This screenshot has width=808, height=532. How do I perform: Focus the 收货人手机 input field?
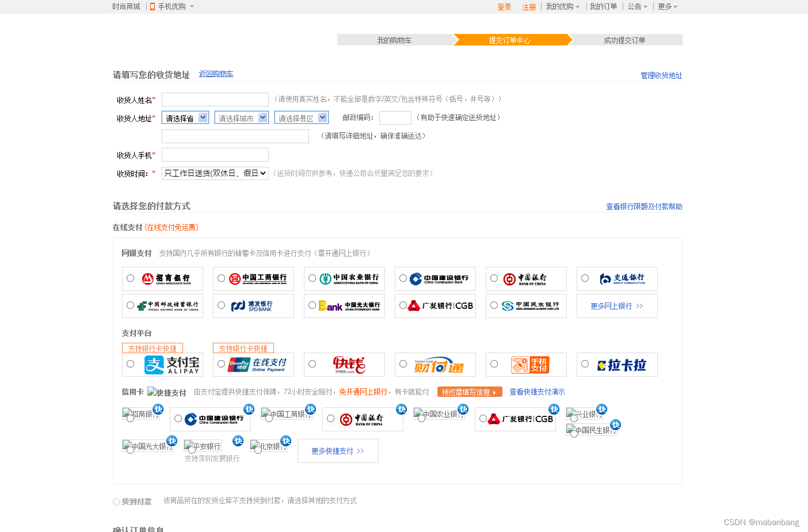215,155
